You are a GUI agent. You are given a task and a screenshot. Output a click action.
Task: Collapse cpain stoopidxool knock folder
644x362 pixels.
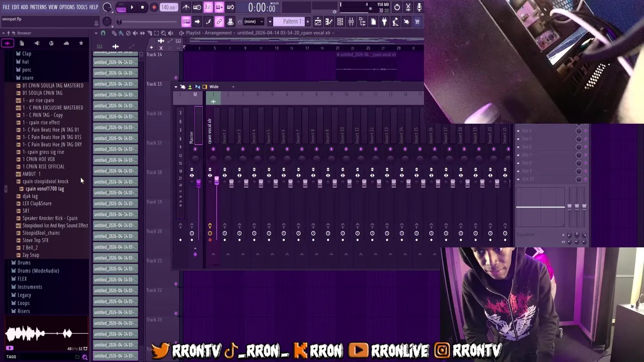coord(45,182)
